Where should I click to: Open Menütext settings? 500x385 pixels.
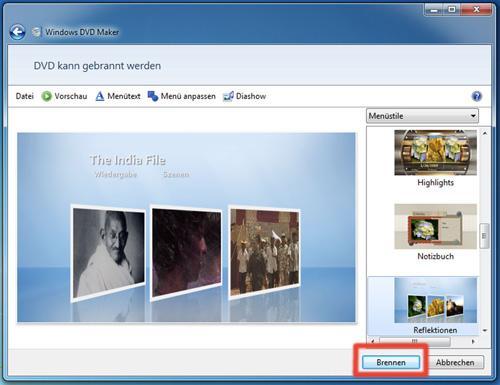coord(124,96)
